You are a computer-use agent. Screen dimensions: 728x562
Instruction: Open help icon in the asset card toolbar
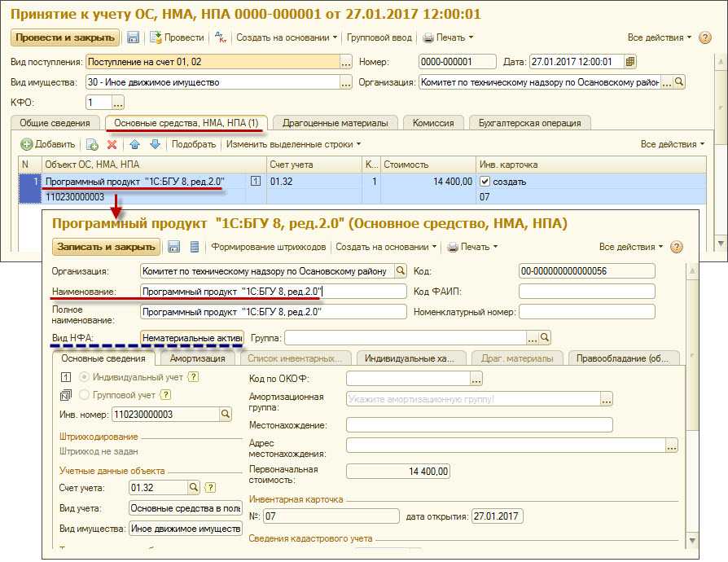click(677, 247)
